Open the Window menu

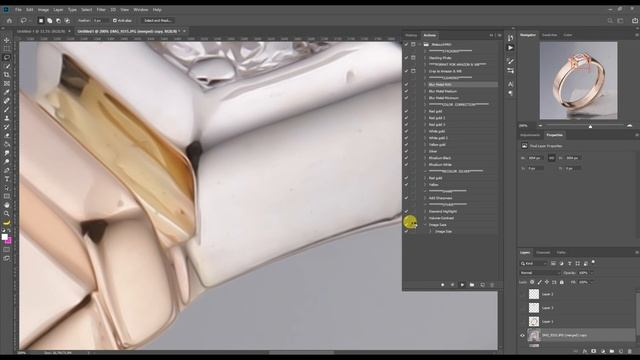(141, 9)
